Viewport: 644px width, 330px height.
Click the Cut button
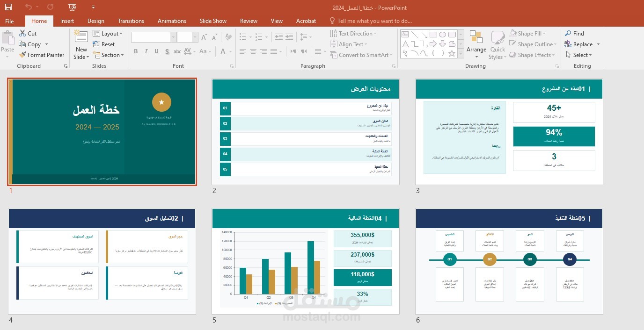pyautogui.click(x=28, y=34)
